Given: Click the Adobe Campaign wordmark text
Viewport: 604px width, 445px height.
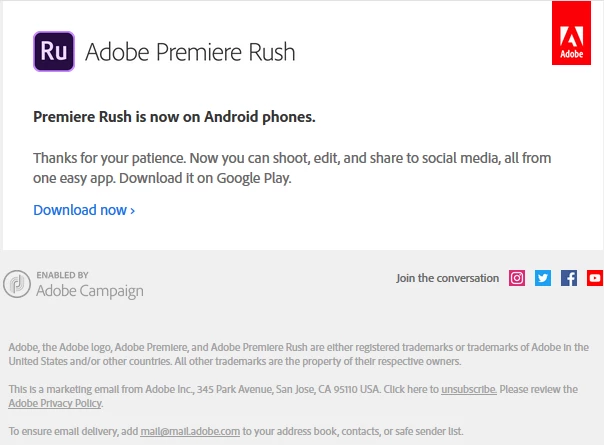Looking at the screenshot, I should point(90,291).
